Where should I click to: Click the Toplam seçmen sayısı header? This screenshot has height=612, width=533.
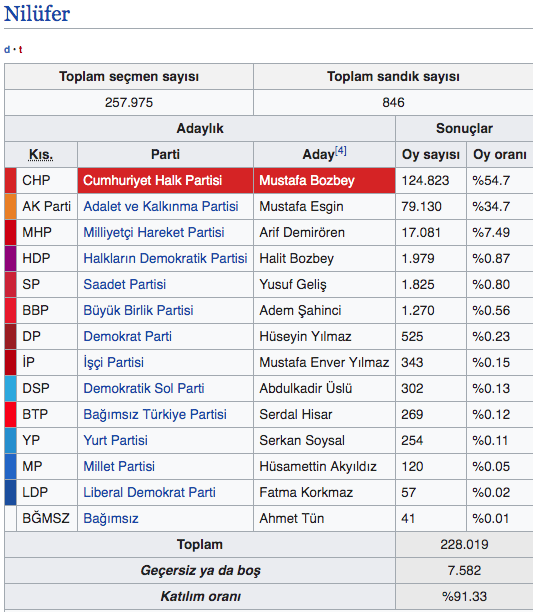click(129, 76)
